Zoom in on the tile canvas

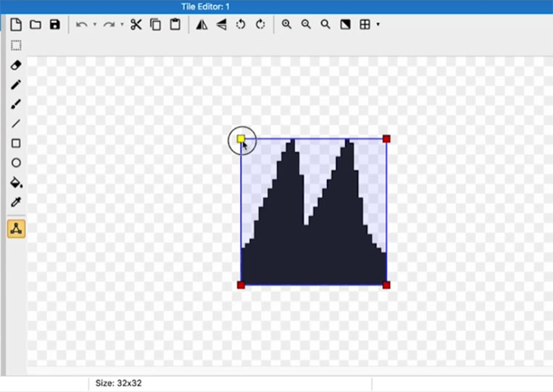tap(286, 25)
